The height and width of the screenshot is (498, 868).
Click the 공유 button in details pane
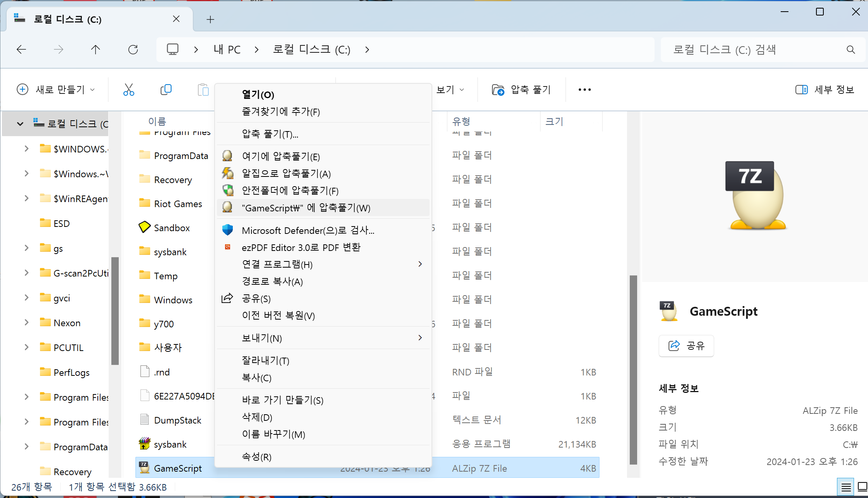(686, 346)
